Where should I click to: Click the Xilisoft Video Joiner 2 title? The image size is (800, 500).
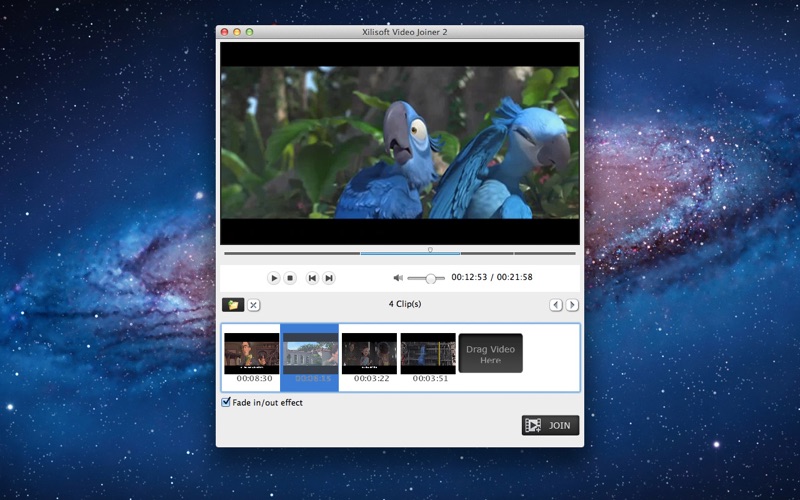click(x=405, y=32)
